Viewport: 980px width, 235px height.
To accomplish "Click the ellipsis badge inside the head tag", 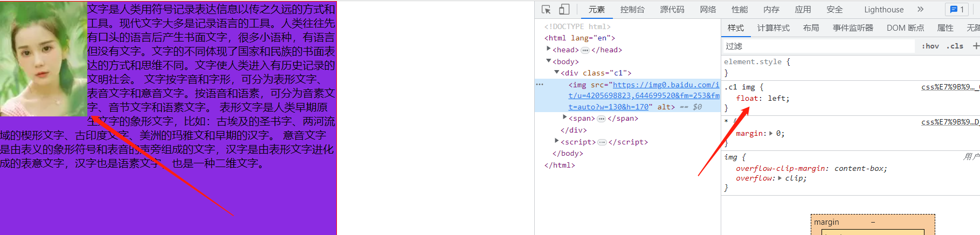I will point(585,50).
